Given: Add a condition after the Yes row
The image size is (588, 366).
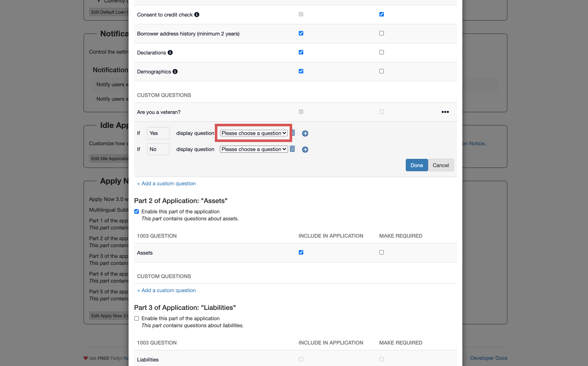Looking at the screenshot, I should point(305,133).
